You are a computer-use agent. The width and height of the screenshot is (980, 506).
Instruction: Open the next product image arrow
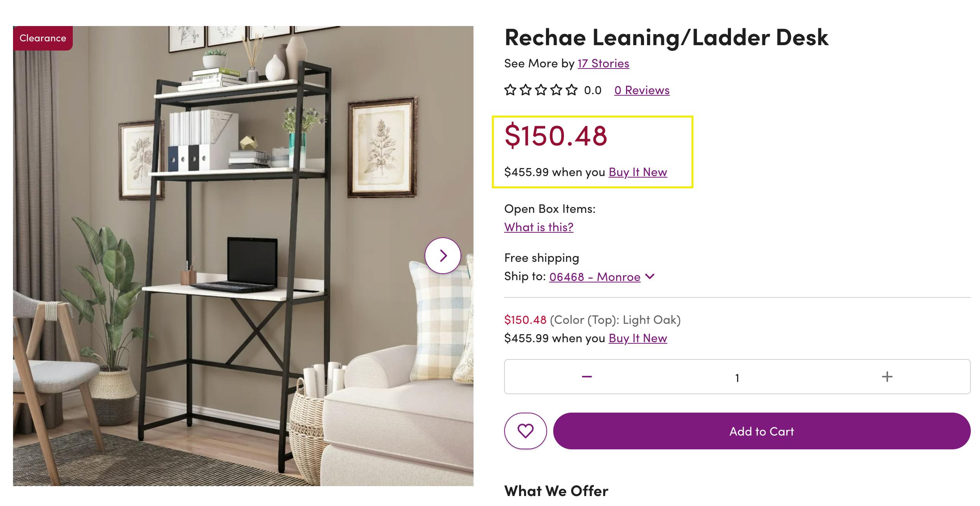click(443, 255)
